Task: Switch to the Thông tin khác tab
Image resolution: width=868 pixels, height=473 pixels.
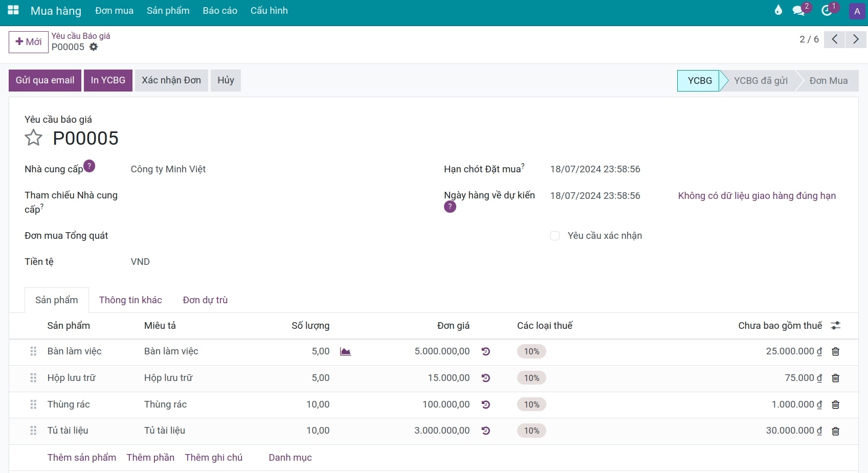Action: (130, 300)
